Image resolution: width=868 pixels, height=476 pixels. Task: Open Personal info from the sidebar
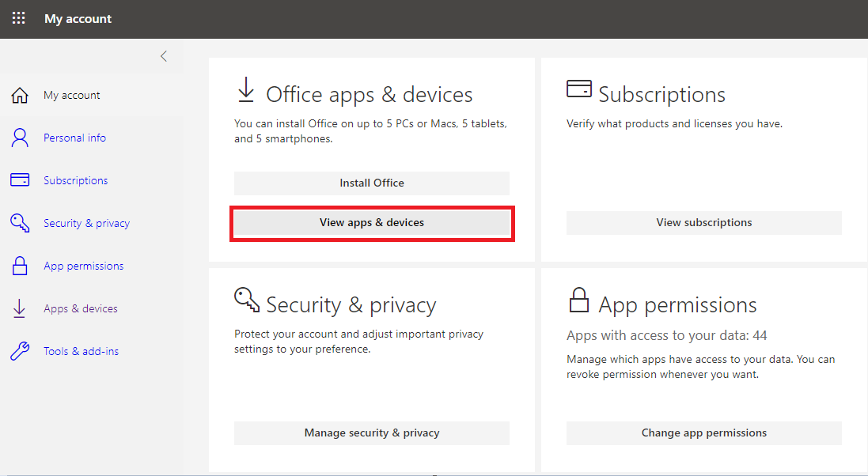(74, 138)
